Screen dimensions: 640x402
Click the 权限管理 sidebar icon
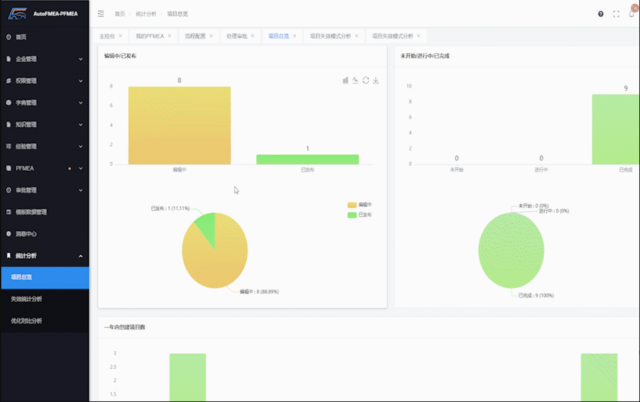coord(9,81)
